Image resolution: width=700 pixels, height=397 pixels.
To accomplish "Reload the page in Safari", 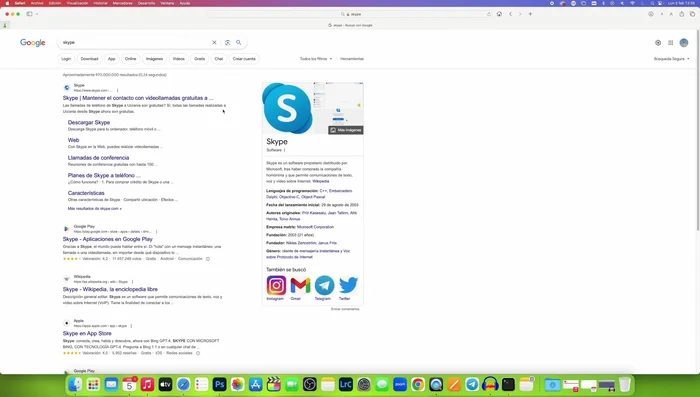I will click(489, 14).
